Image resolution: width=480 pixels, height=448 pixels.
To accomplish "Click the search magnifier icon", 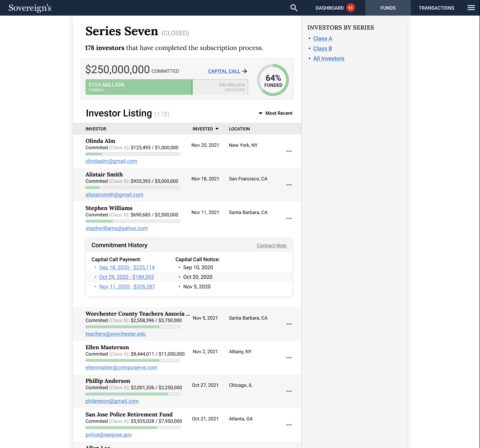I will [294, 8].
